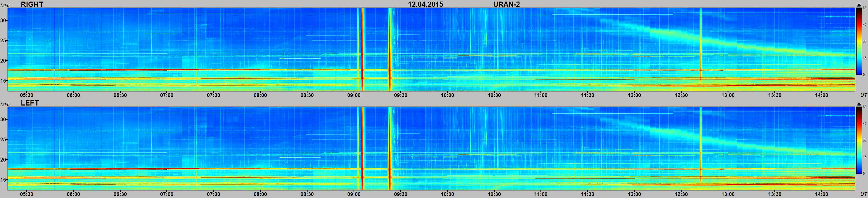Click the 06:00 time tick under RIGHT panel
The image size is (868, 198).
click(74, 95)
